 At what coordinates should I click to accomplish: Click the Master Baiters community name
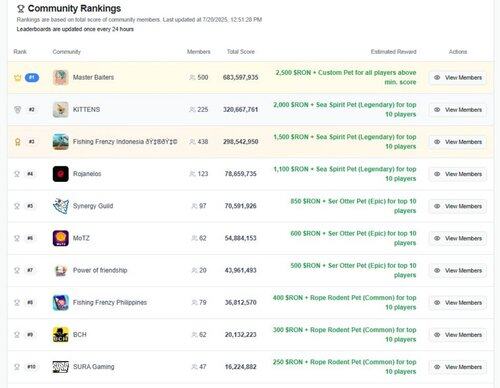(x=93, y=78)
